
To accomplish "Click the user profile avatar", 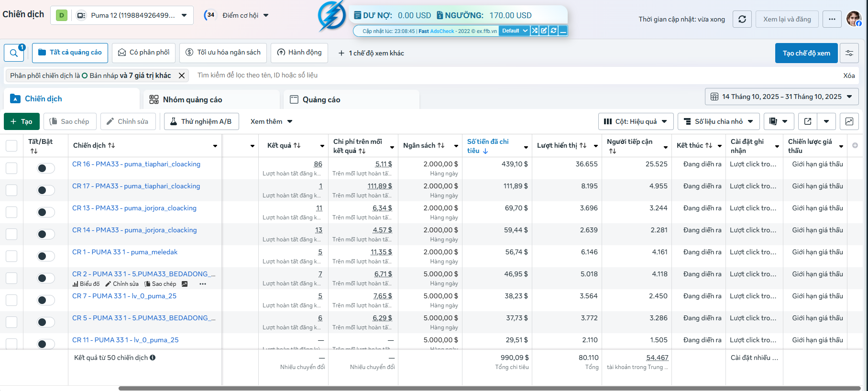I will coord(854,19).
